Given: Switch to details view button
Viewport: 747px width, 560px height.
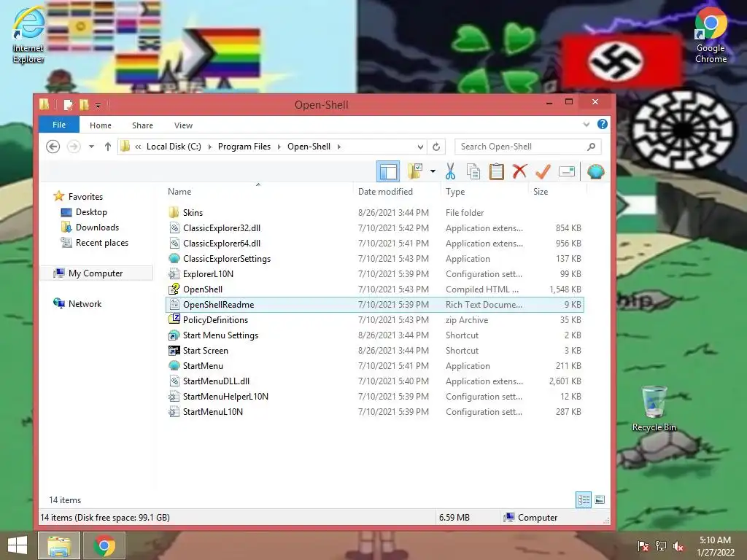Looking at the screenshot, I should click(584, 499).
